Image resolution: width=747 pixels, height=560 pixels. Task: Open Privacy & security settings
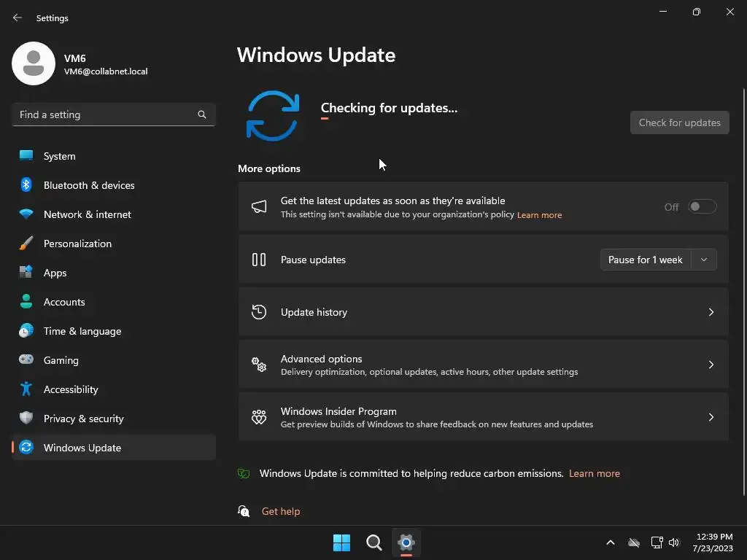pos(114,418)
